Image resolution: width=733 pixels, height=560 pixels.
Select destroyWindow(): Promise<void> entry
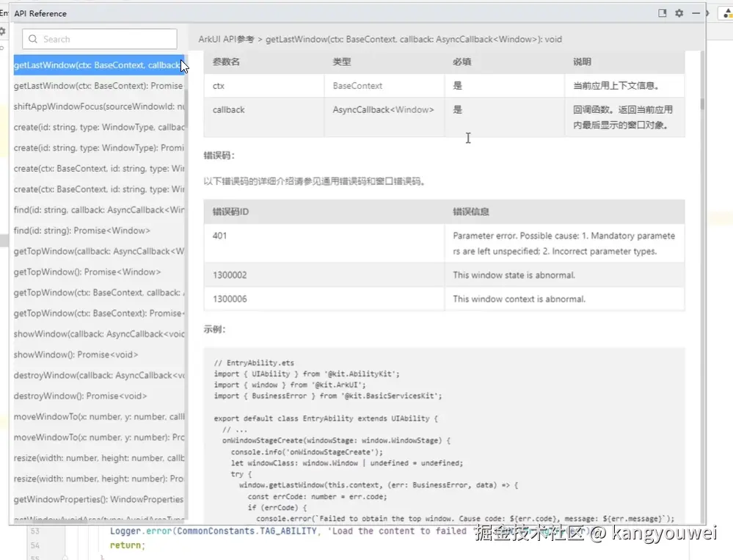(98, 396)
